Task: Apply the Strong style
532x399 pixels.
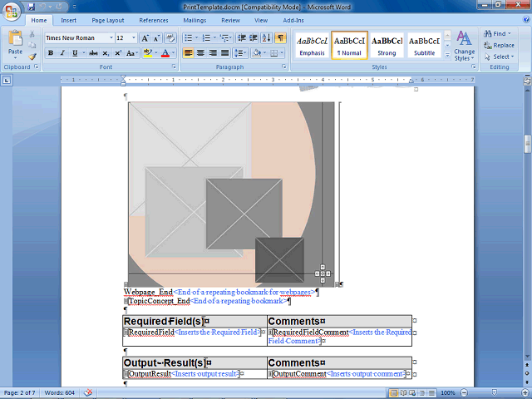Action: tap(387, 45)
